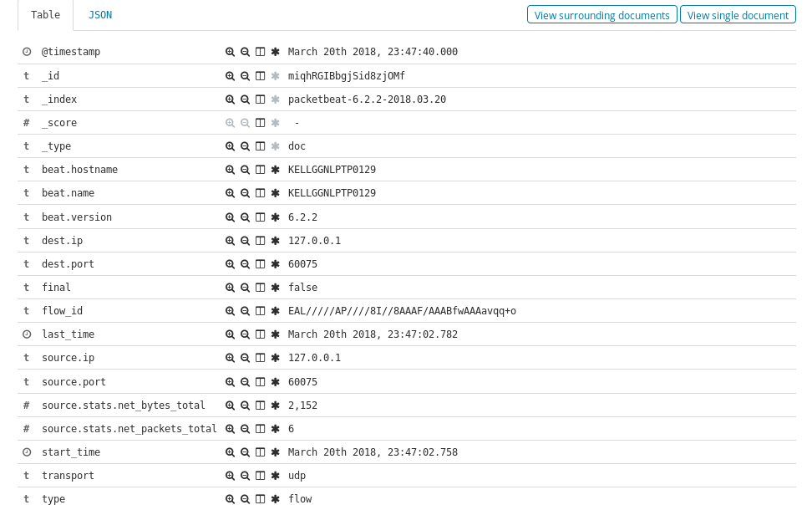This screenshot has width=812, height=505.
Task: Filter for value of beat.hostname
Action: click(230, 170)
